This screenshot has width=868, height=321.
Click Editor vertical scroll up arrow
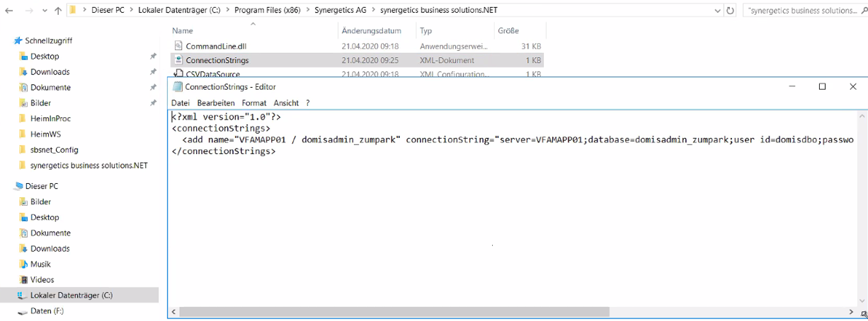(862, 115)
